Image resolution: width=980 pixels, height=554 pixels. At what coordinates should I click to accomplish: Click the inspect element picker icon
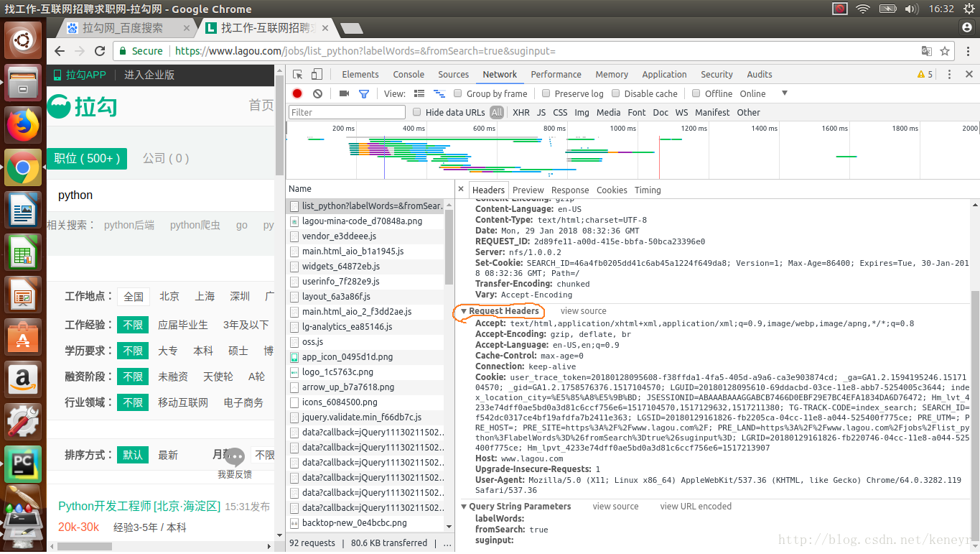click(x=297, y=74)
